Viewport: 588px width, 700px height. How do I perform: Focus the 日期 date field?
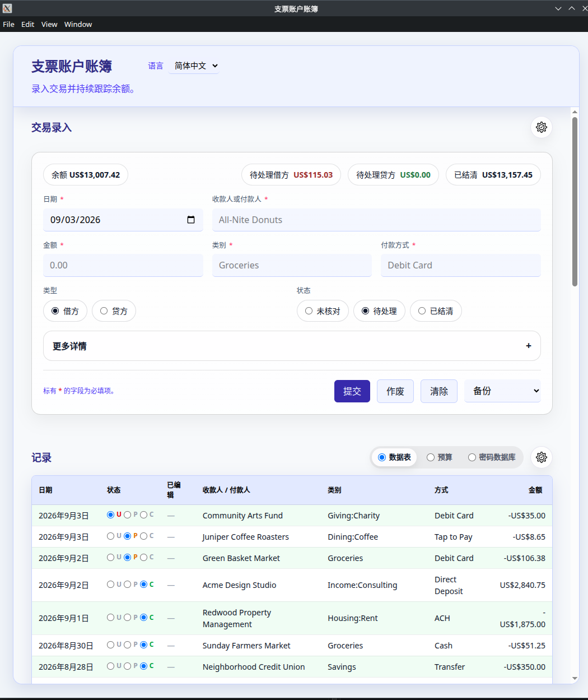pos(123,220)
